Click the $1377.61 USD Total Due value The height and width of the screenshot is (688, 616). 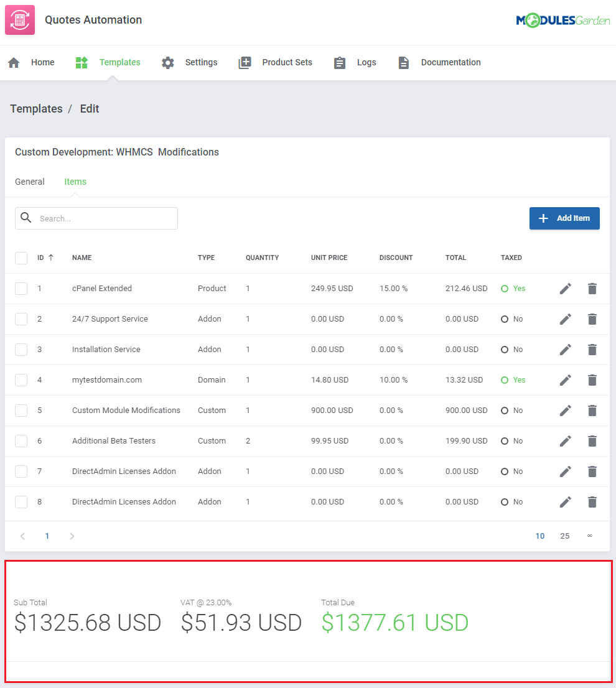[x=395, y=623]
